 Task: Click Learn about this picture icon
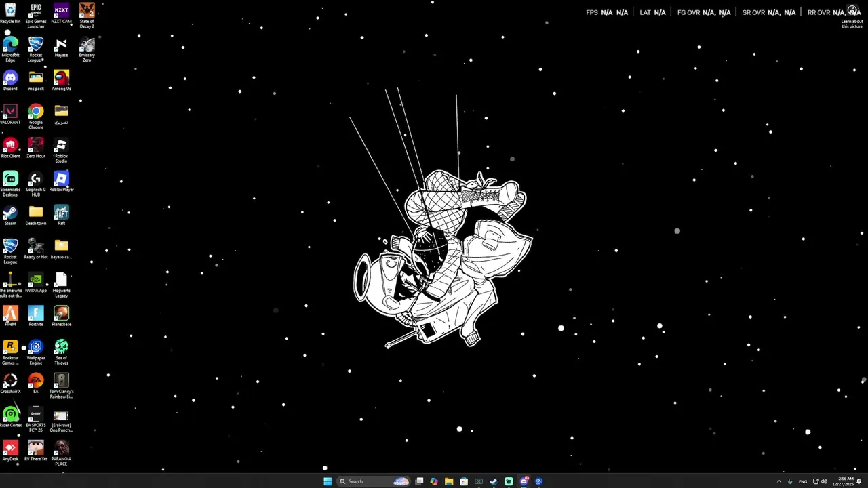[x=852, y=16]
